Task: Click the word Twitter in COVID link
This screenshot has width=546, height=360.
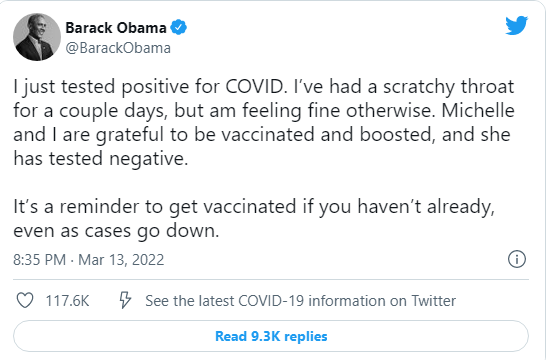Action: click(x=434, y=301)
